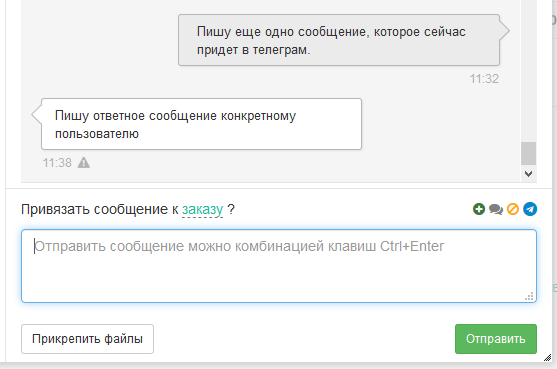The height and width of the screenshot is (369, 557).
Task: Click the 11:32 message timestamp
Action: (484, 78)
